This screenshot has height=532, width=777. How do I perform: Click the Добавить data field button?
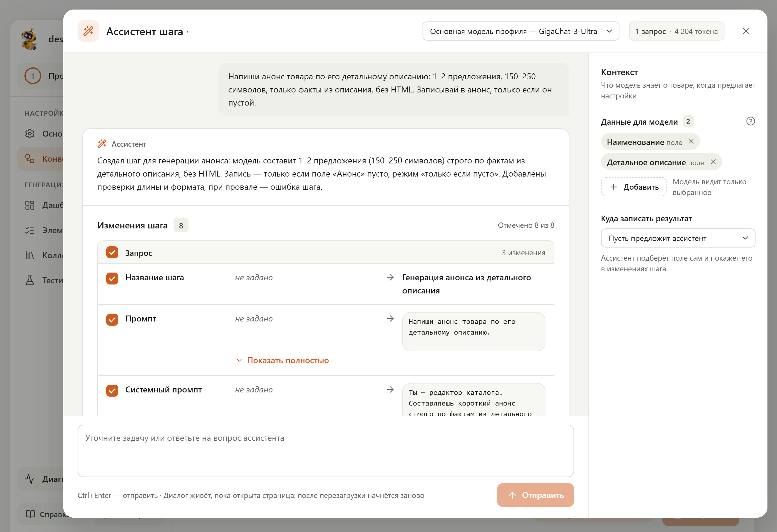(x=633, y=187)
